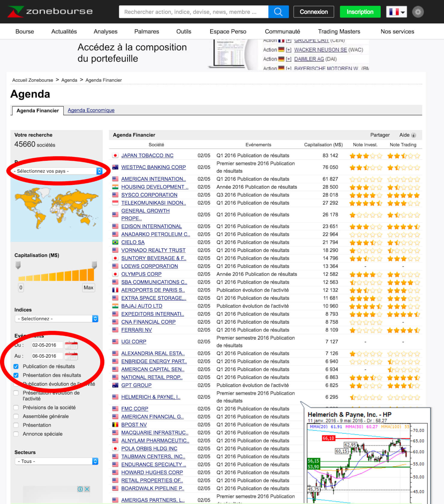Open the calendar icon next to Du date
Image resolution: width=444 pixels, height=504 pixels.
tap(71, 345)
